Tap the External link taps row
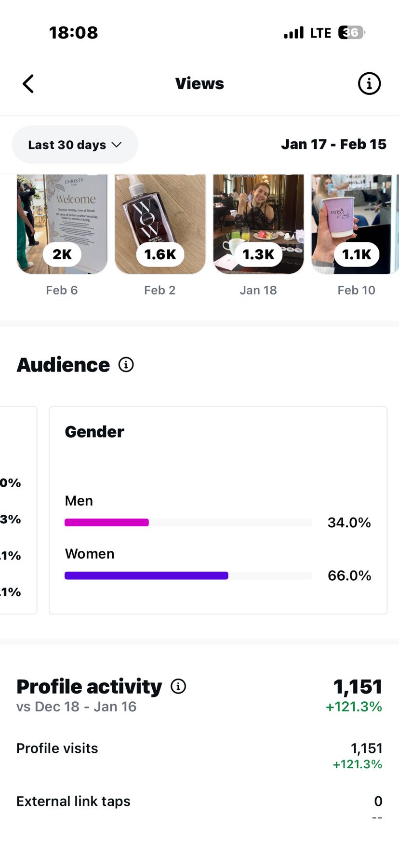399x868 pixels. tap(199, 801)
